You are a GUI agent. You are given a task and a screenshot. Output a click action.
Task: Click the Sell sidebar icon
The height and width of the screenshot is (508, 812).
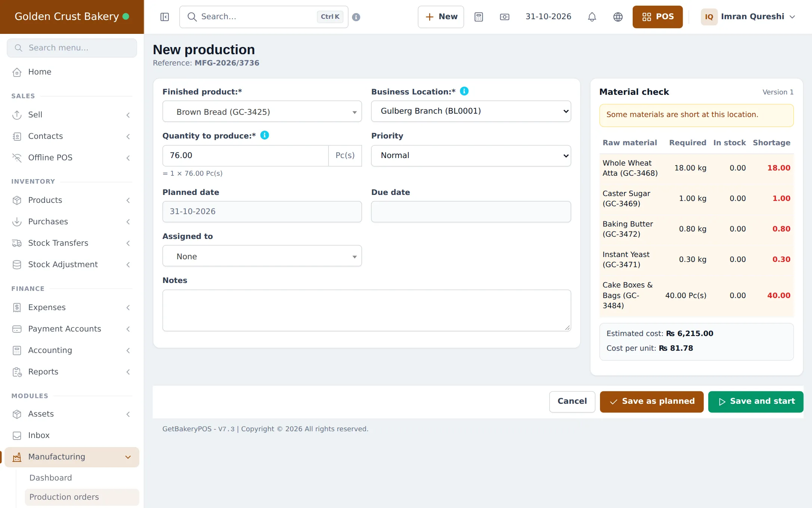17,115
